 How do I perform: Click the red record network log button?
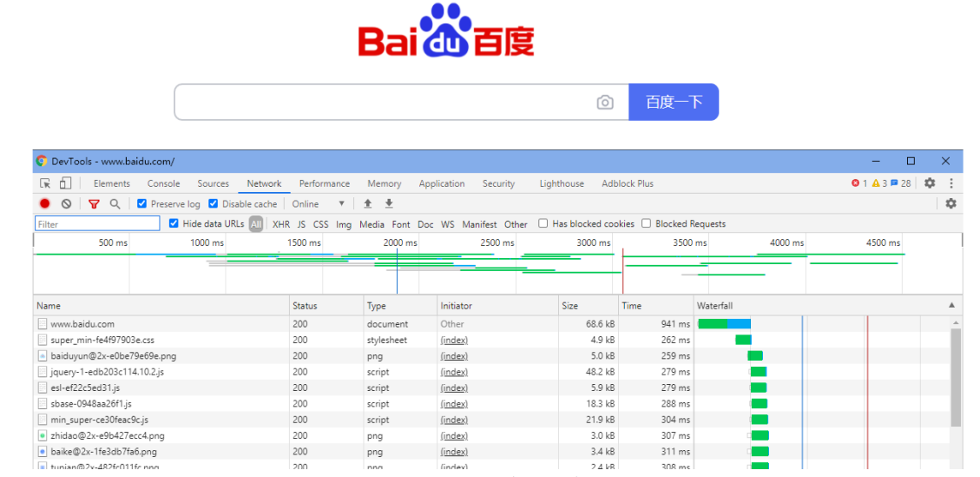[45, 204]
